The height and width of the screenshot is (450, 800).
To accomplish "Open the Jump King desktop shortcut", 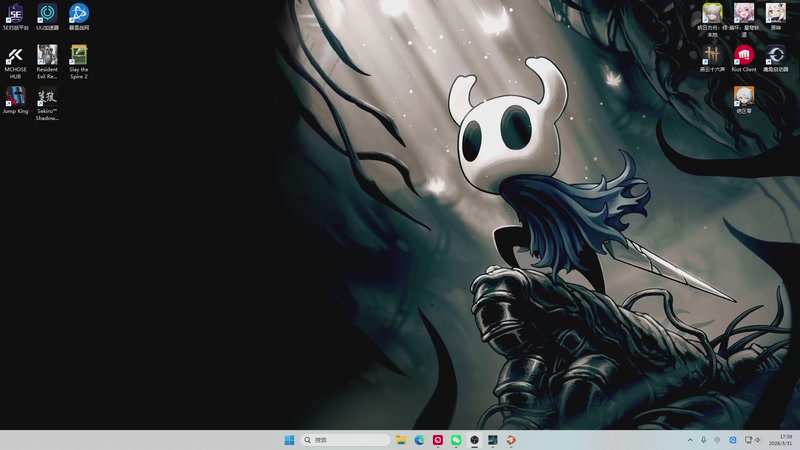I will (15, 100).
